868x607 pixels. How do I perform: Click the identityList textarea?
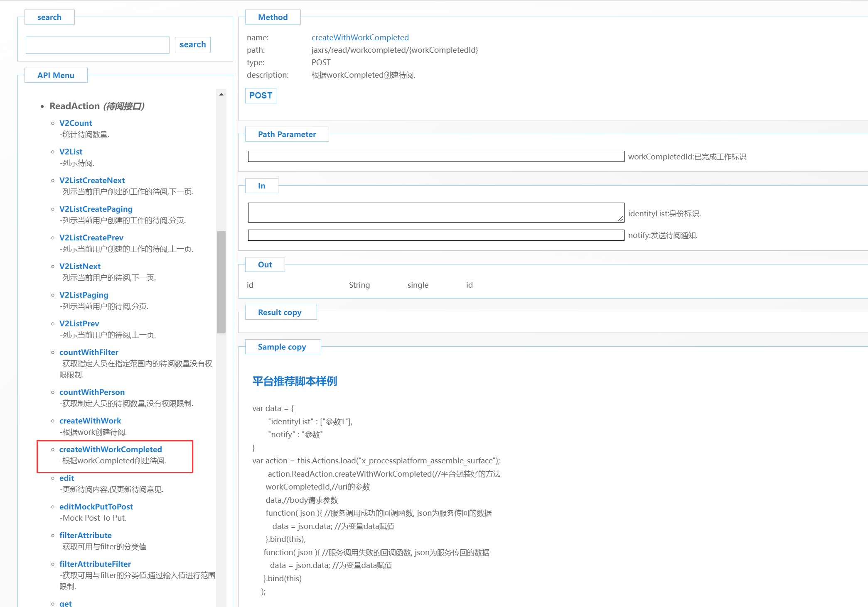pyautogui.click(x=436, y=213)
